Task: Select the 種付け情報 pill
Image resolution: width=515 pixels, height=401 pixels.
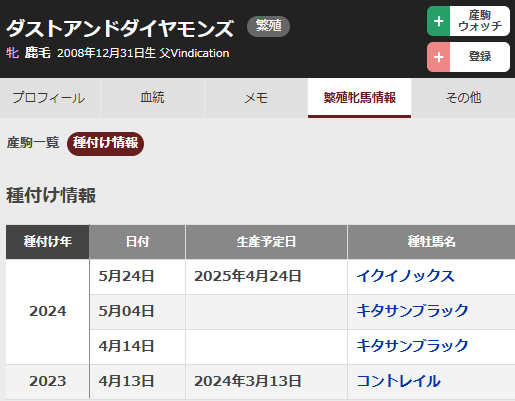Action: point(105,143)
